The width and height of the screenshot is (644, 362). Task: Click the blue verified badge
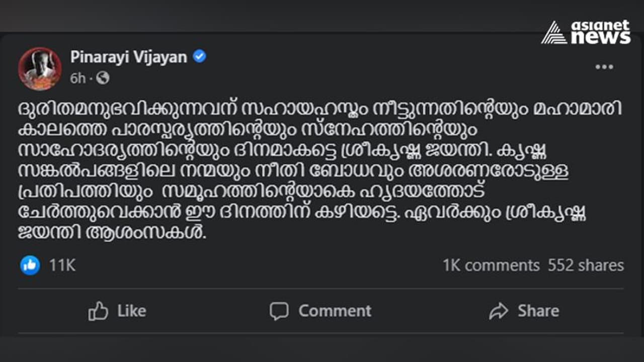(200, 57)
